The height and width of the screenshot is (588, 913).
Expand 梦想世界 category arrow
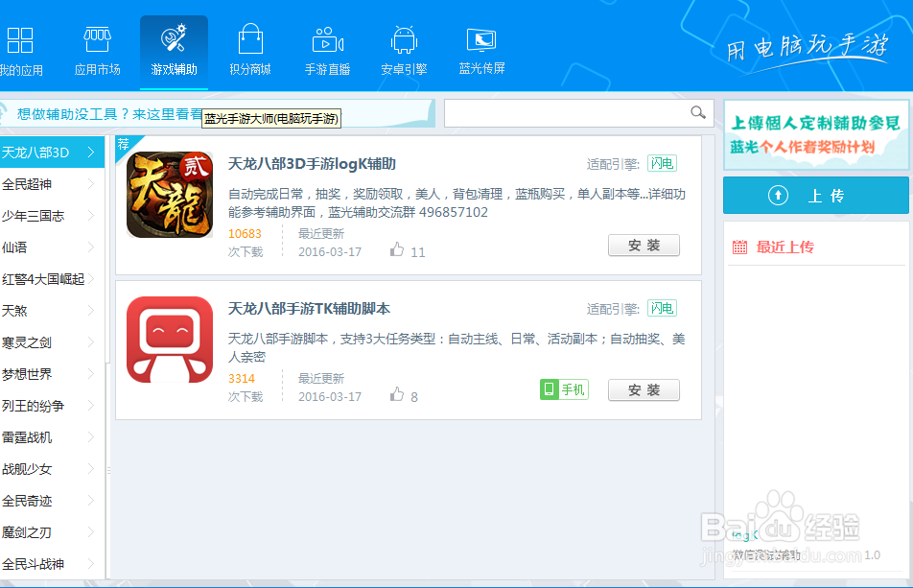[x=91, y=374]
